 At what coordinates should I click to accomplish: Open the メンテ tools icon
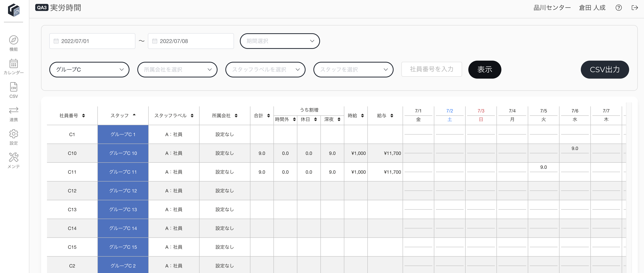pyautogui.click(x=13, y=157)
